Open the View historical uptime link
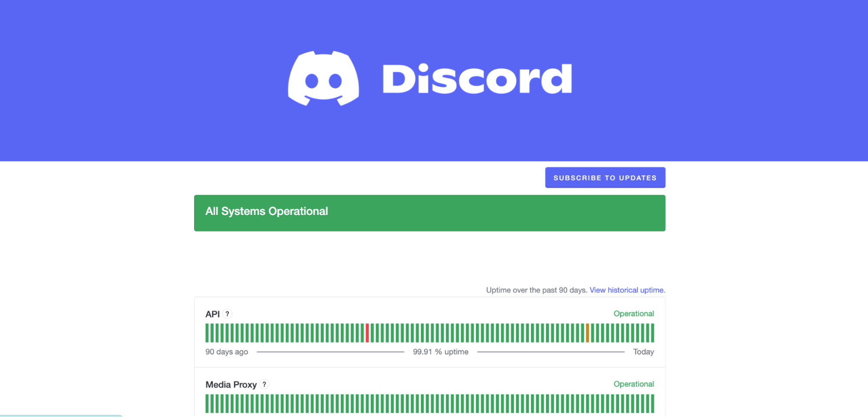The width and height of the screenshot is (868, 417). 627,290
